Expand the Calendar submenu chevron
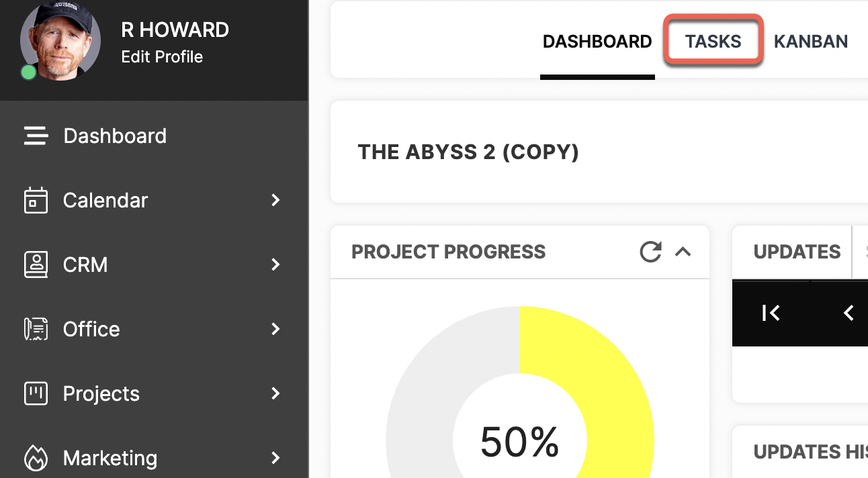The width and height of the screenshot is (868, 478). tap(275, 200)
